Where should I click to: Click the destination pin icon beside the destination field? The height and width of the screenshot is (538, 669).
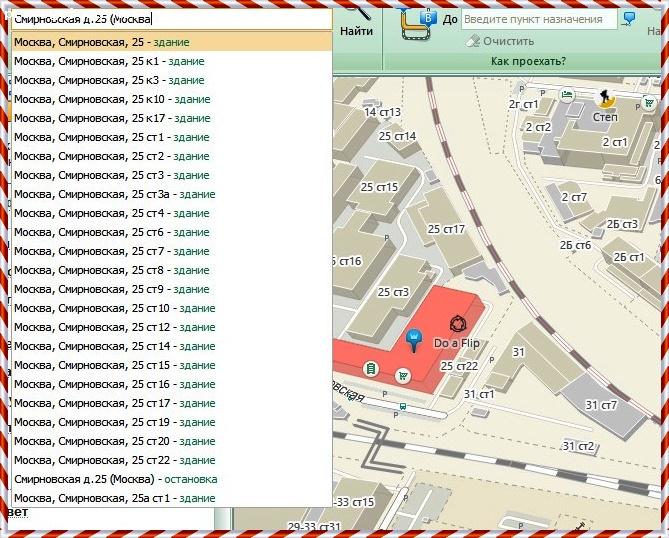coord(629,19)
